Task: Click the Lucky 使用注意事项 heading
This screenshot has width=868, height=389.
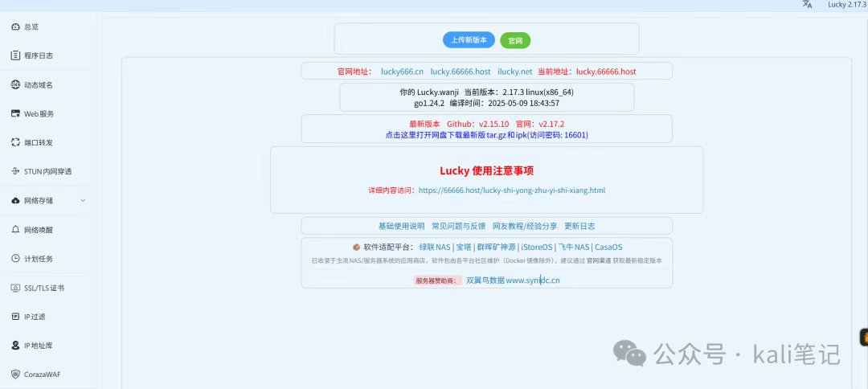Action: coord(486,171)
